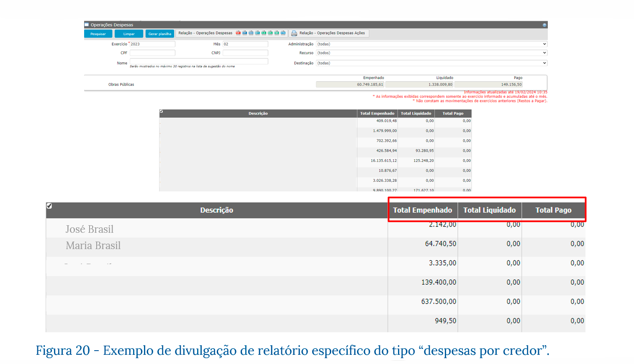This screenshot has height=364, width=634.
Task: Click the Empenhado total 60.749.185,61
Action: point(350,84)
